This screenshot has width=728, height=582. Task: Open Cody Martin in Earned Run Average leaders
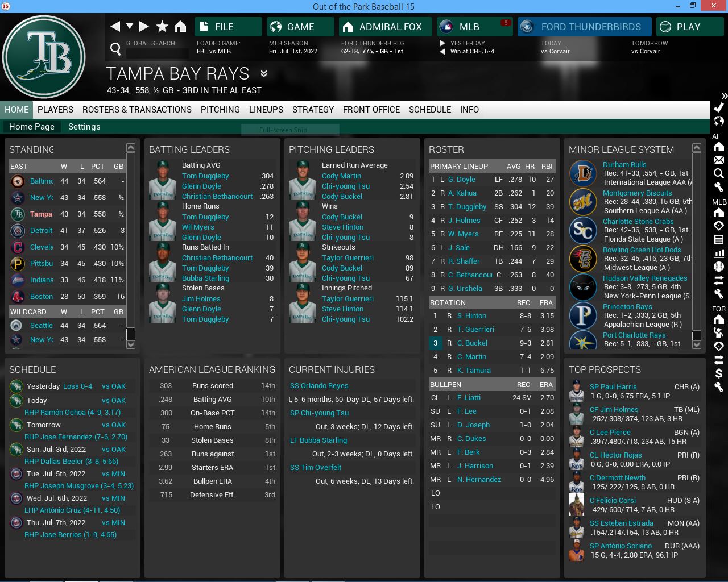[341, 176]
